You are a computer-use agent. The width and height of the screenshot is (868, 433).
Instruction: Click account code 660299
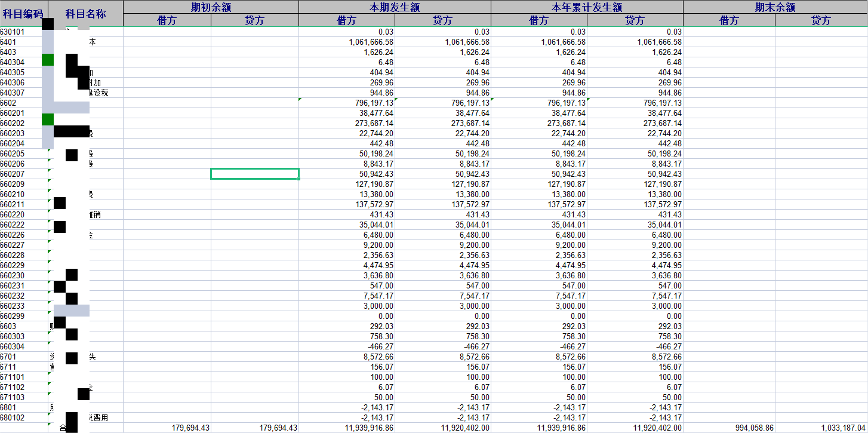(13, 316)
